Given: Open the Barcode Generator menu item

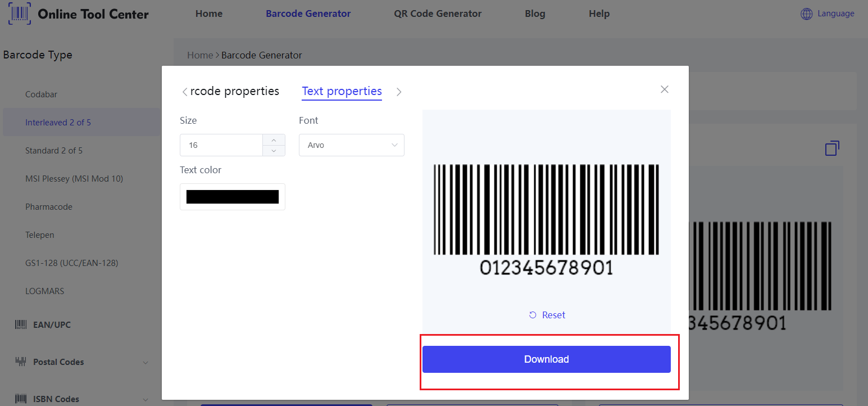Looking at the screenshot, I should [308, 13].
